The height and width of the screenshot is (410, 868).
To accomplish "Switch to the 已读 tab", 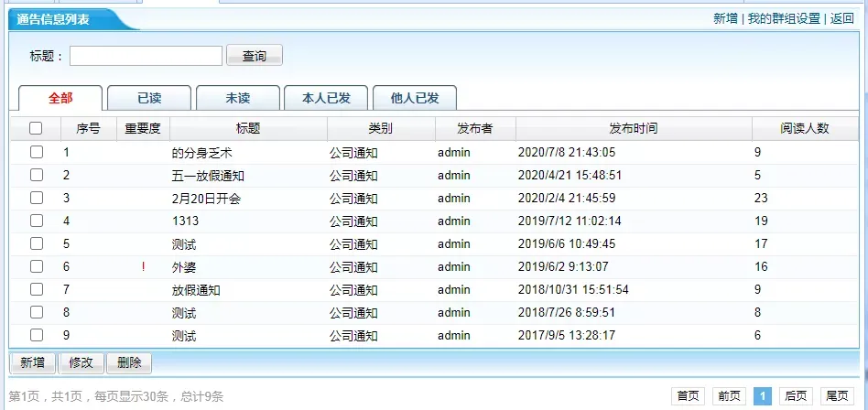I will (x=149, y=99).
